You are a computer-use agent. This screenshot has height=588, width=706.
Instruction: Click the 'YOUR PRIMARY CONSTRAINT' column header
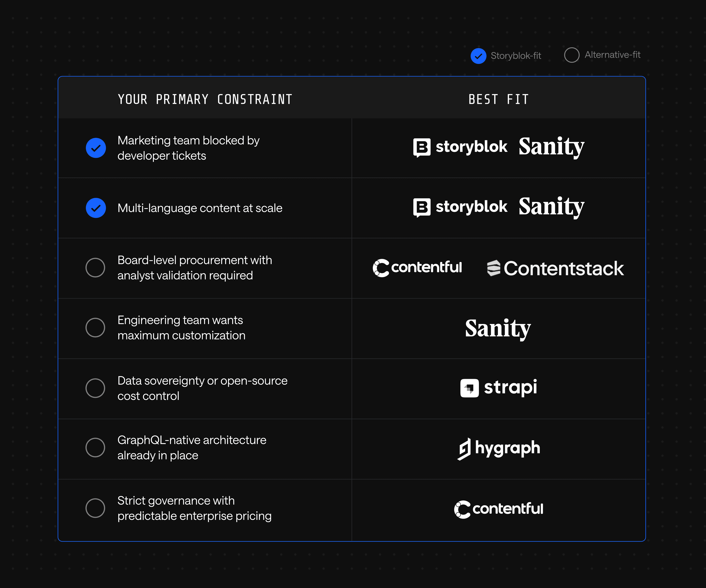(x=205, y=99)
